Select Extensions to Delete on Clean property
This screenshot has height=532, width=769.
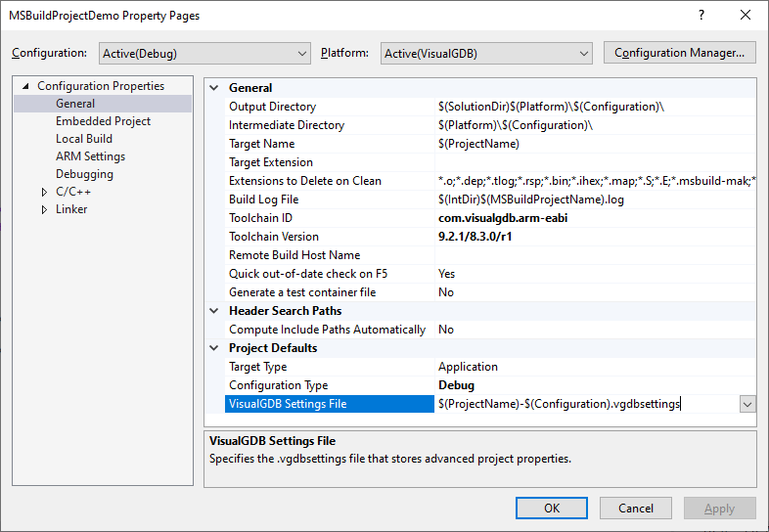tap(330, 181)
